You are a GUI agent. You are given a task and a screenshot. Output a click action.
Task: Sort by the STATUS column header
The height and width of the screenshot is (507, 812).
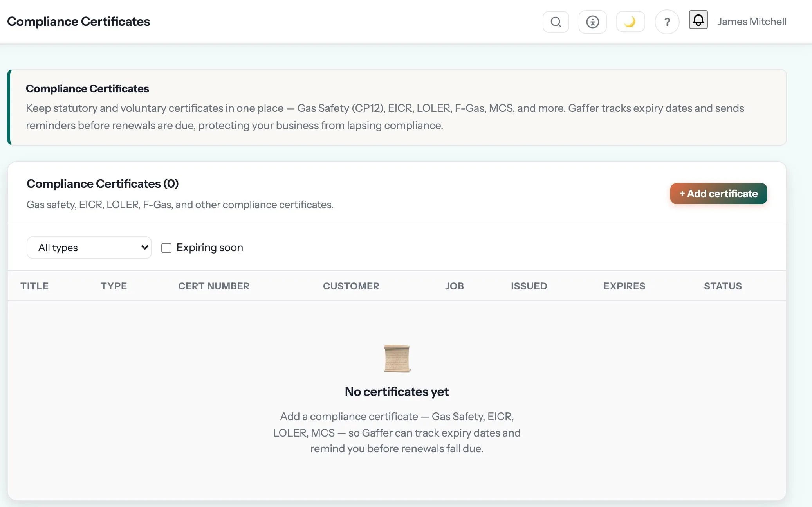pyautogui.click(x=723, y=286)
